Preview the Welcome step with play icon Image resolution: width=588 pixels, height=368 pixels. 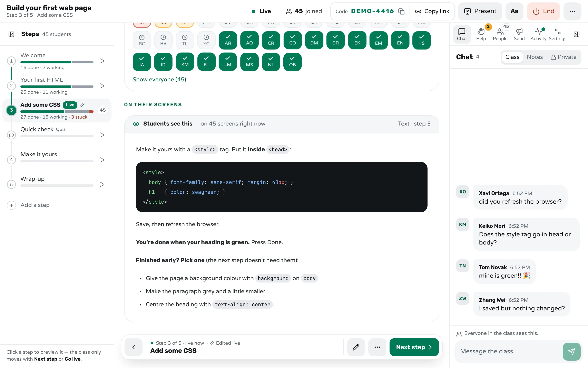(102, 61)
